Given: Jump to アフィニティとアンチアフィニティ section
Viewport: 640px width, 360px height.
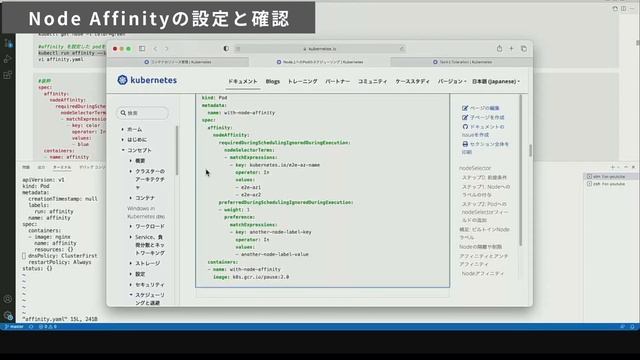Looking at the screenshot, I should [x=484, y=260].
